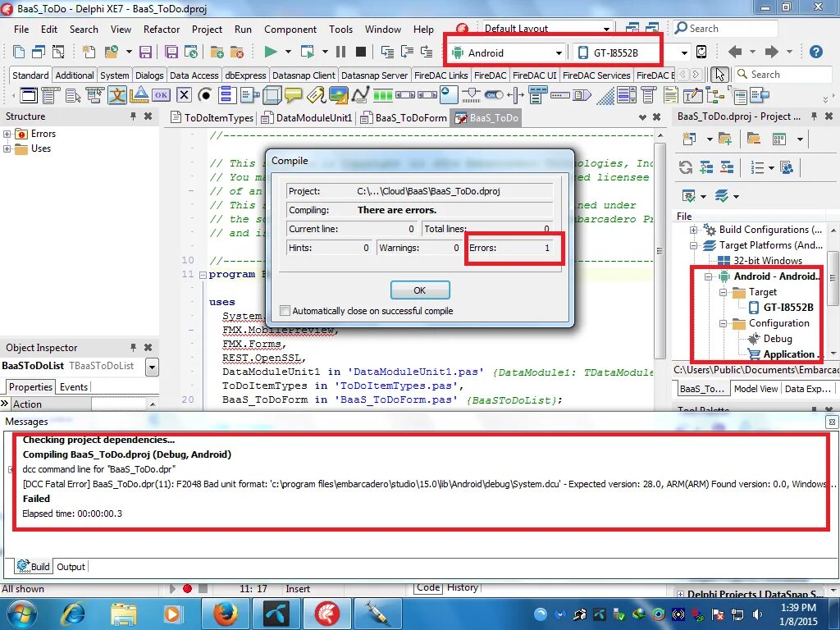Click the black Stop program square
The height and width of the screenshot is (630, 840).
[361, 52]
